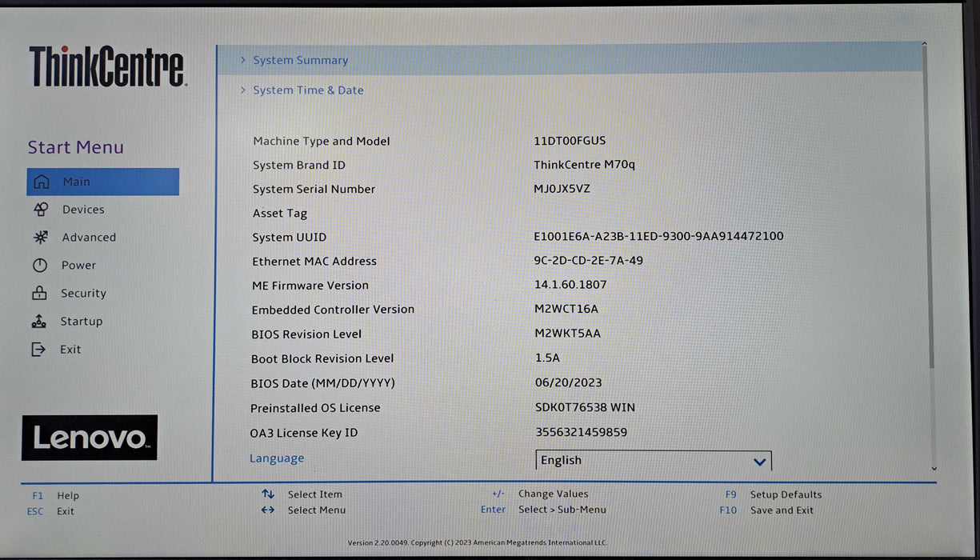The image size is (980, 560).
Task: Click the Language setting label
Action: pos(277,458)
